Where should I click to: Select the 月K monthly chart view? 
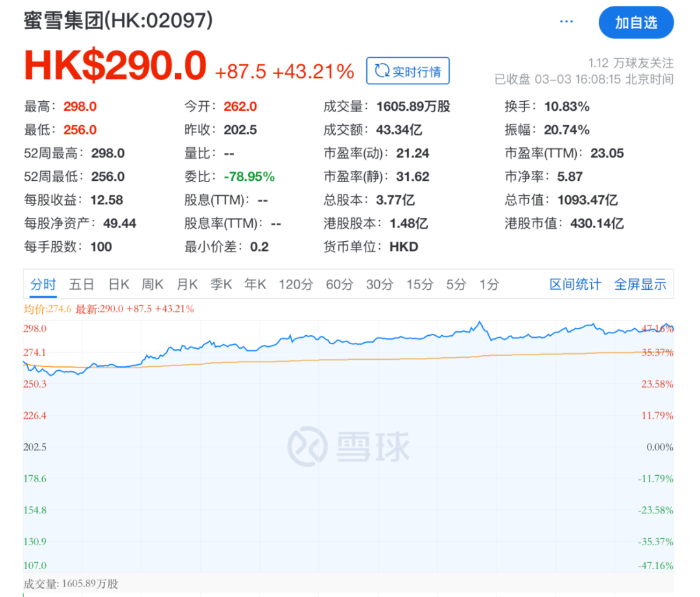click(x=187, y=284)
